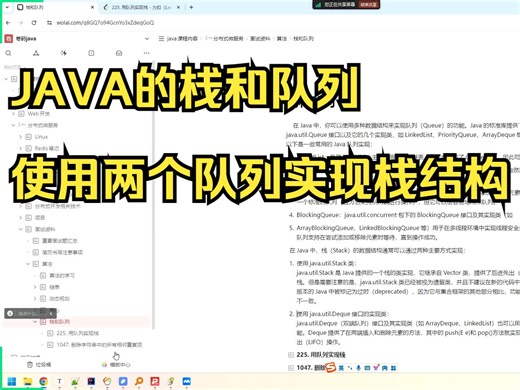The height and width of the screenshot is (390, 520).
Task: Expand the 动态规划 tree node
Action: pos(35,299)
